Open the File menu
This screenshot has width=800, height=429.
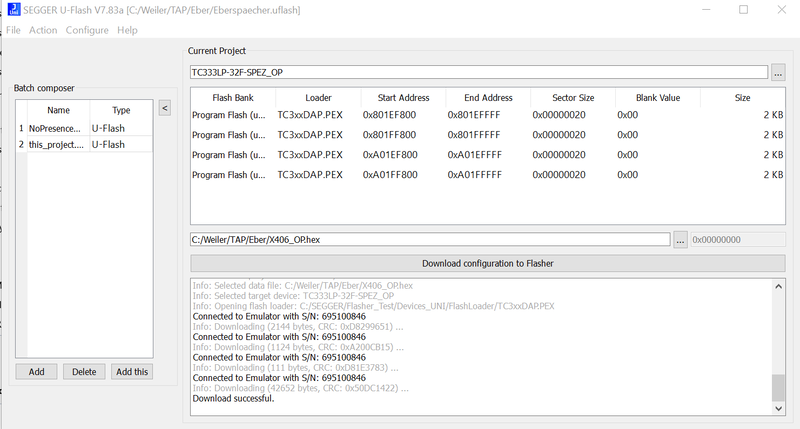pos(13,30)
